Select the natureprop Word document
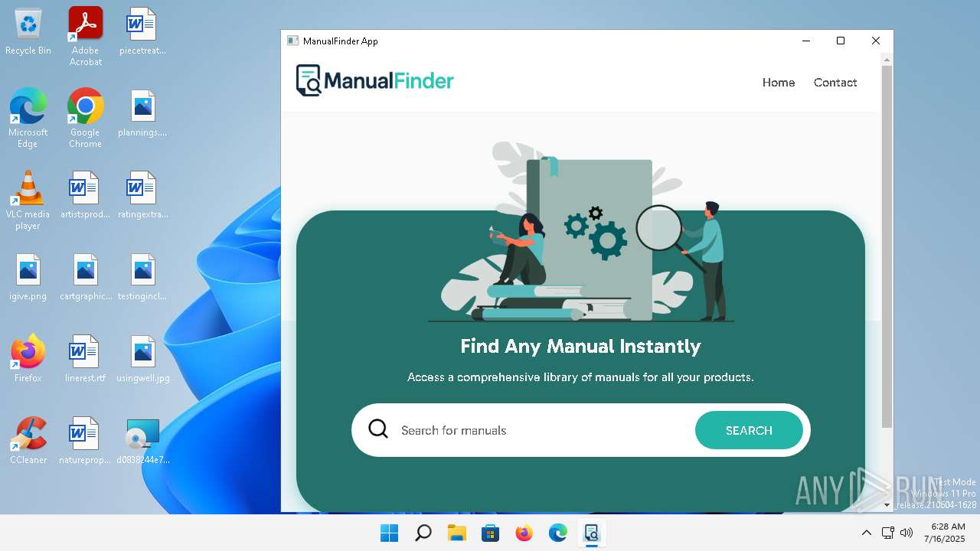The image size is (980, 551). coord(86,441)
